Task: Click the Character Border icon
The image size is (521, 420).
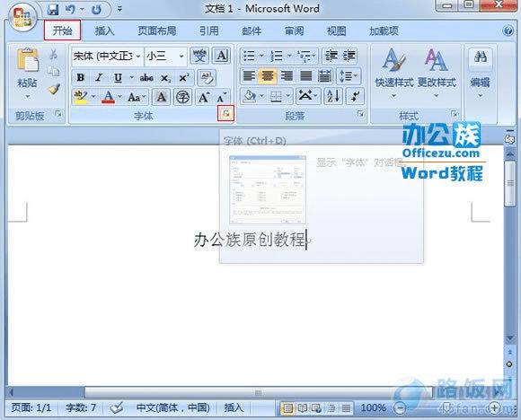Action: 222,56
